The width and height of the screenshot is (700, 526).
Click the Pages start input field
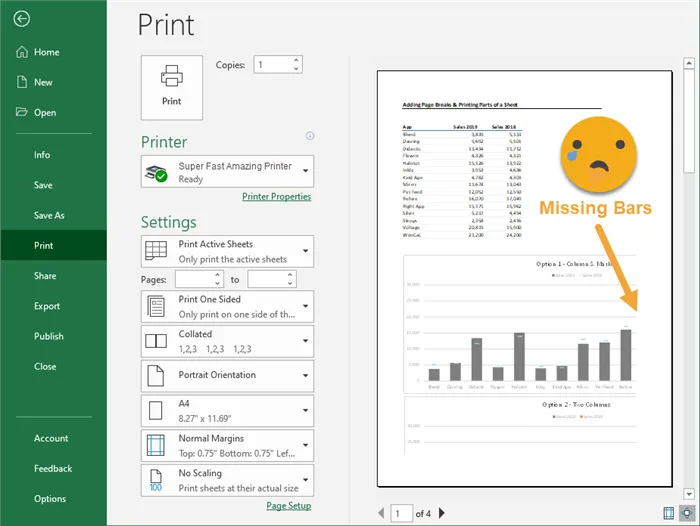198,280
